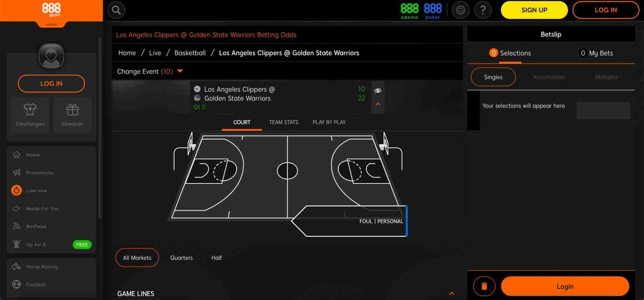This screenshot has width=644, height=300.
Task: Choose Accumulator bet type
Action: pyautogui.click(x=549, y=77)
